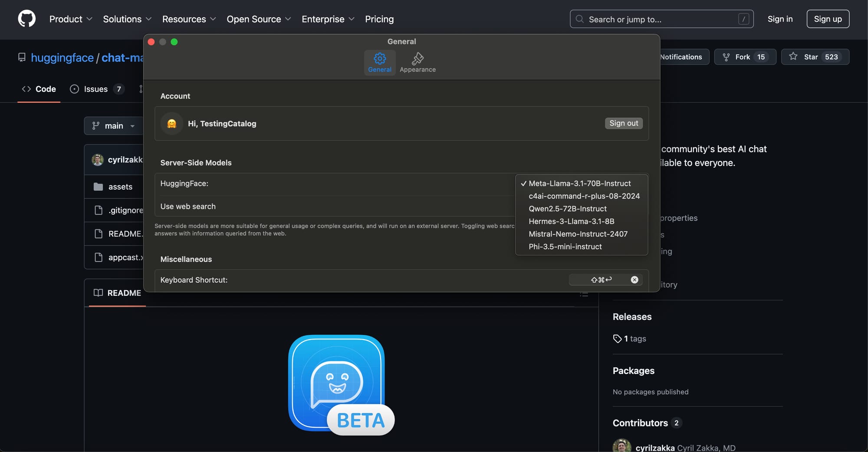
Task: Clear the keyboard shortcut with x icon
Action: pos(635,280)
